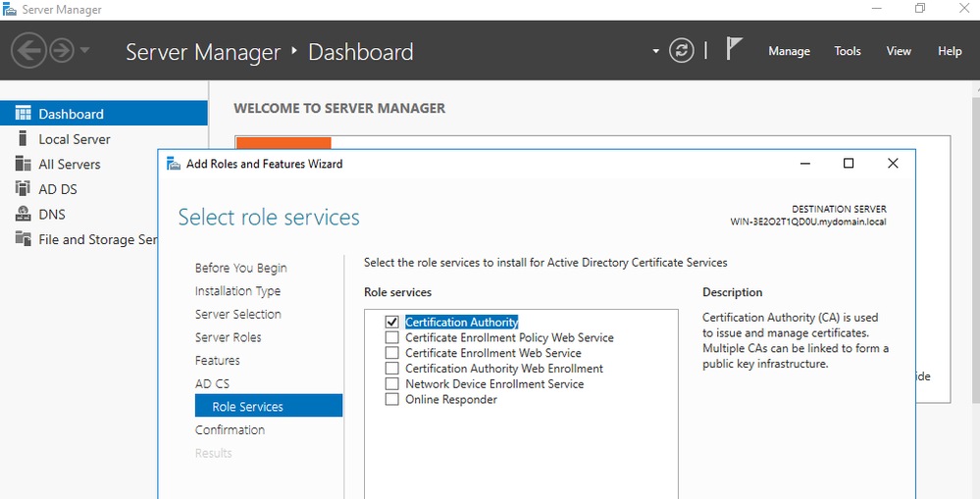Image resolution: width=980 pixels, height=499 pixels.
Task: Select the All Servers label in the sidebar
Action: pyautogui.click(x=70, y=165)
